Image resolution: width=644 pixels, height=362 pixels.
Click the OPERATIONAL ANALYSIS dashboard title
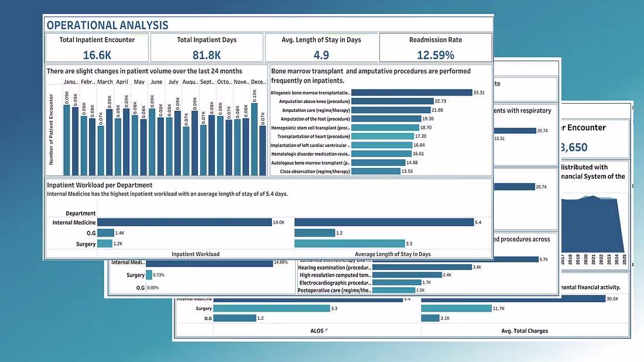click(x=108, y=25)
